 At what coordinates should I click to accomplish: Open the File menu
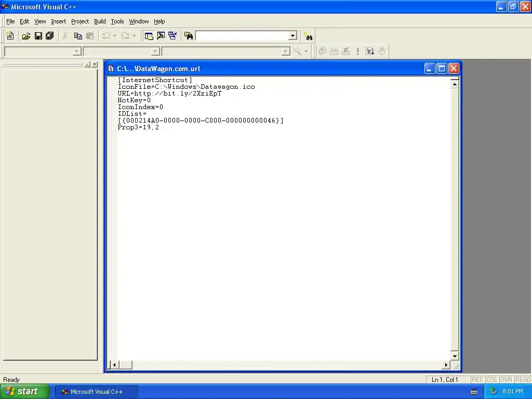[x=10, y=21]
